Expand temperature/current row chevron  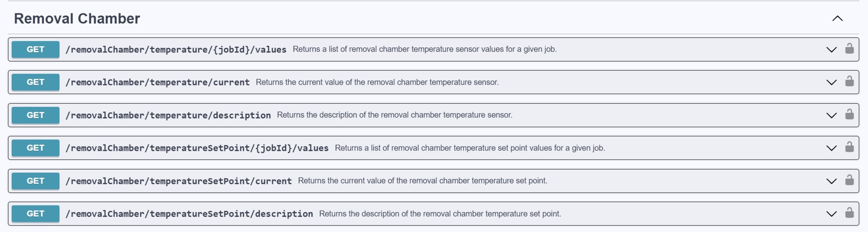(831, 82)
